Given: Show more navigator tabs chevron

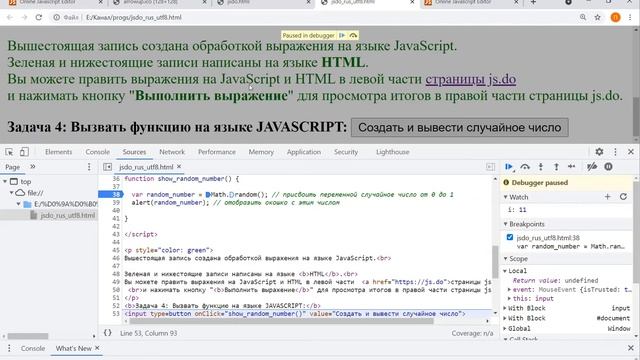Looking at the screenshot, I should coord(33,167).
